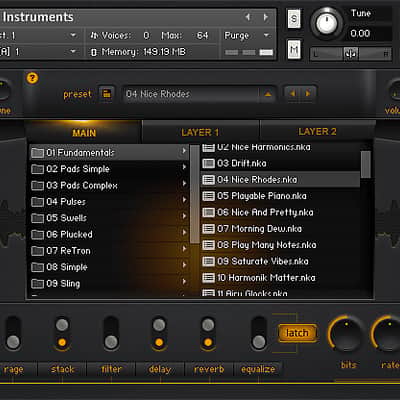Expand the 03 Pads Complex folder arrow

tap(184, 183)
